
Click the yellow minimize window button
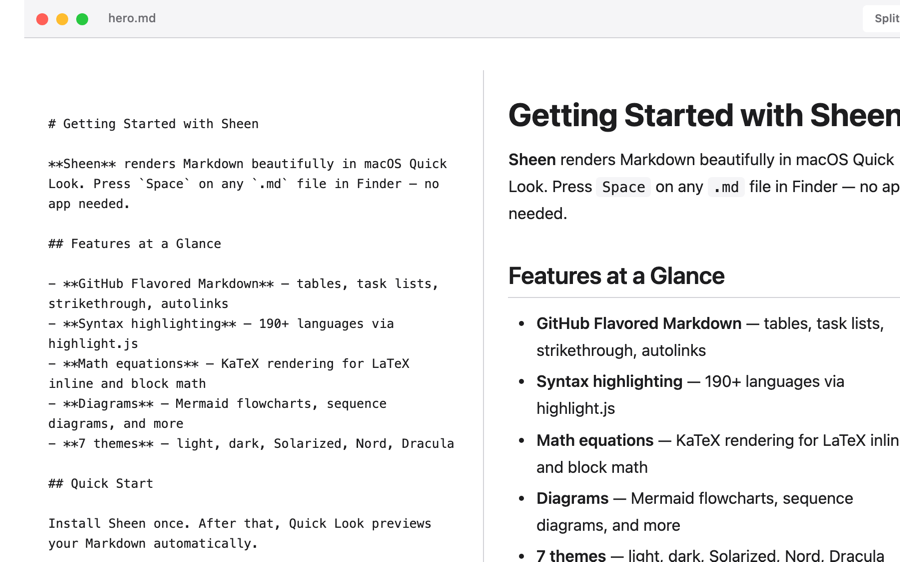[x=62, y=19]
